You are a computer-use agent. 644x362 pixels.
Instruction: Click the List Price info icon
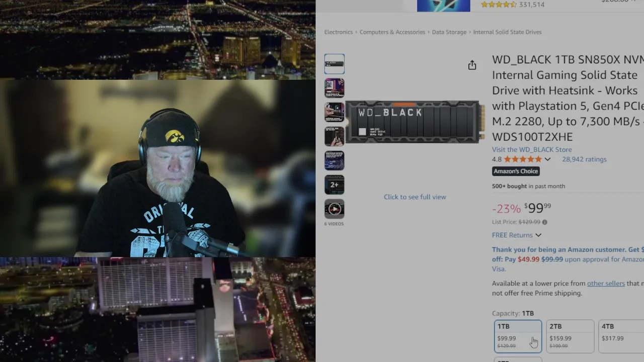tap(544, 222)
